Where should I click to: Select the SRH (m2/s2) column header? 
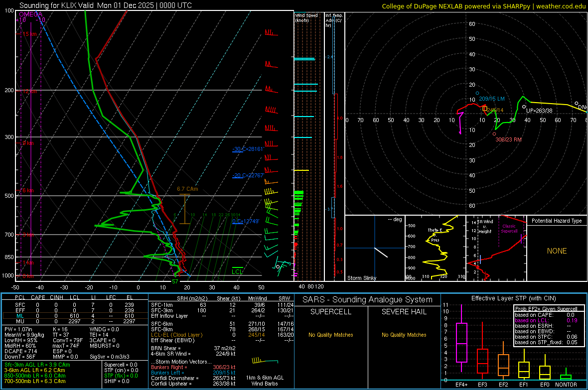click(x=192, y=298)
